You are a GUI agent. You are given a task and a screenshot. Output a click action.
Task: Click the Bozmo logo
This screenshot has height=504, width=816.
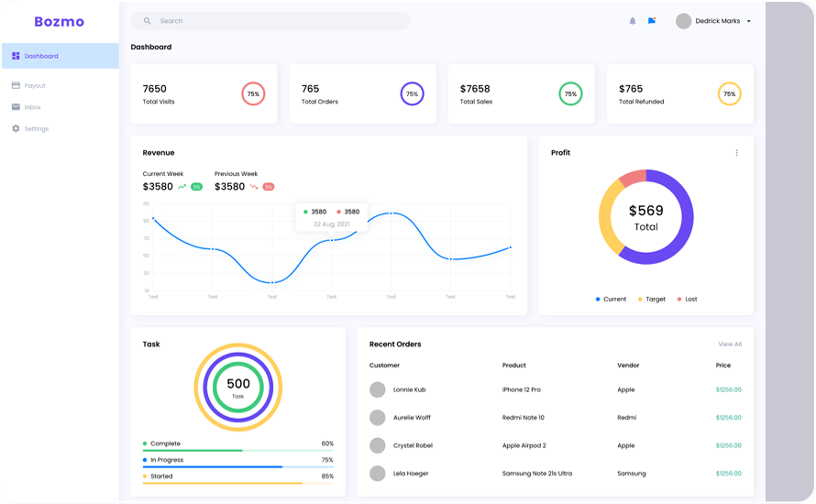(x=59, y=21)
